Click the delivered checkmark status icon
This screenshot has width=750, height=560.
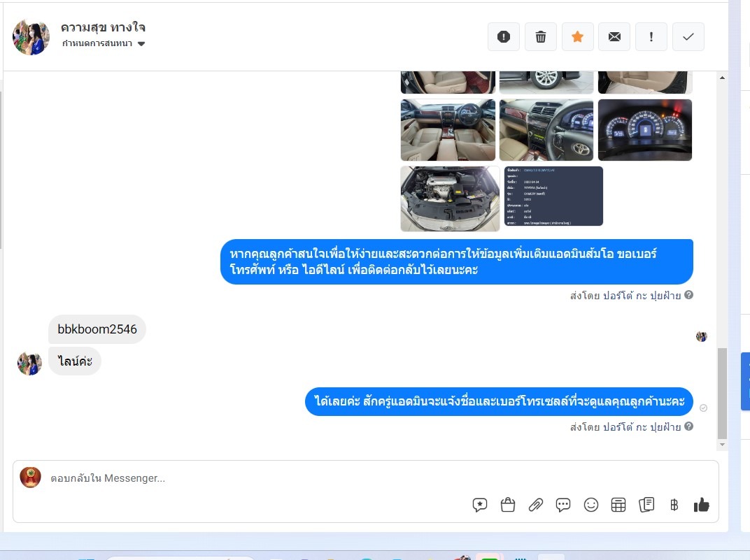point(703,408)
